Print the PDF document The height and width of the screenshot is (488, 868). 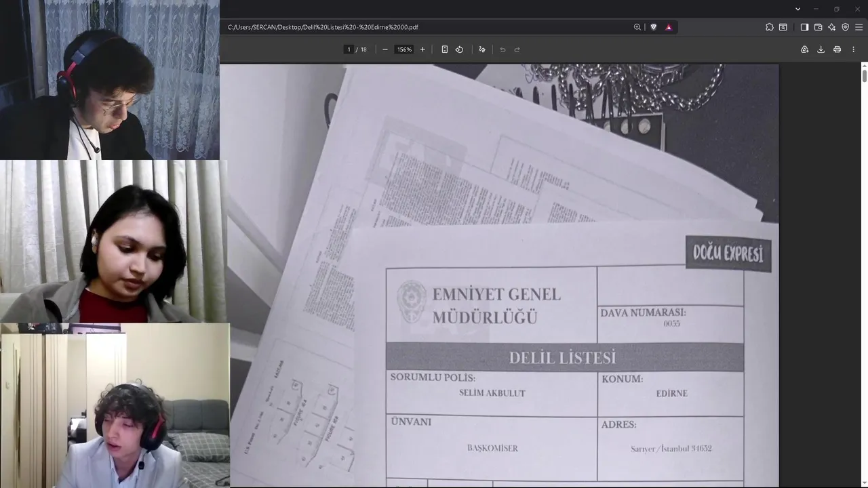(837, 49)
